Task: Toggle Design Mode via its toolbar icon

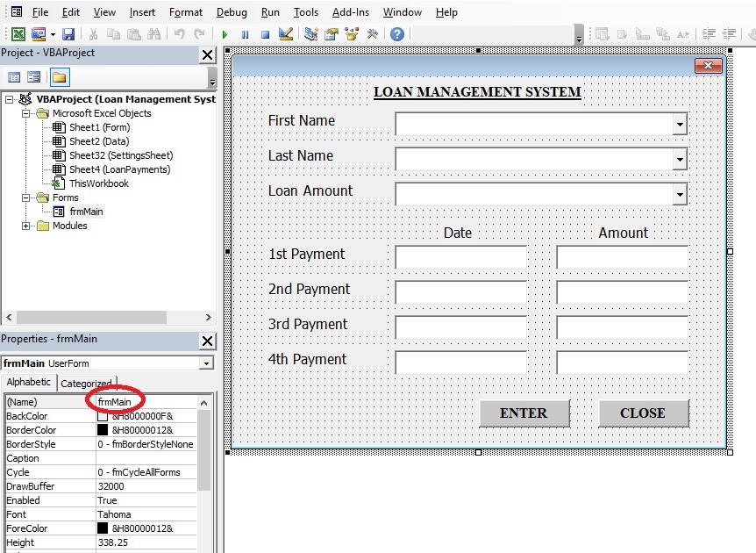Action: 284,34
